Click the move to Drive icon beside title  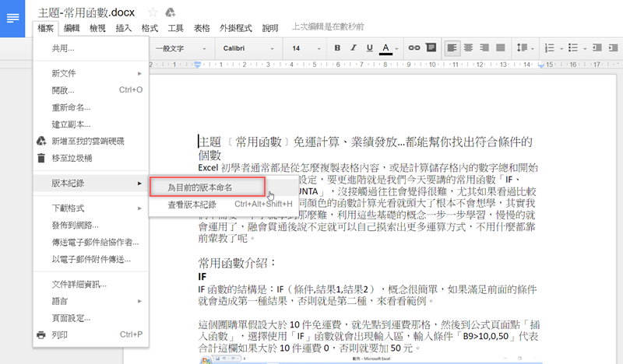[171, 12]
